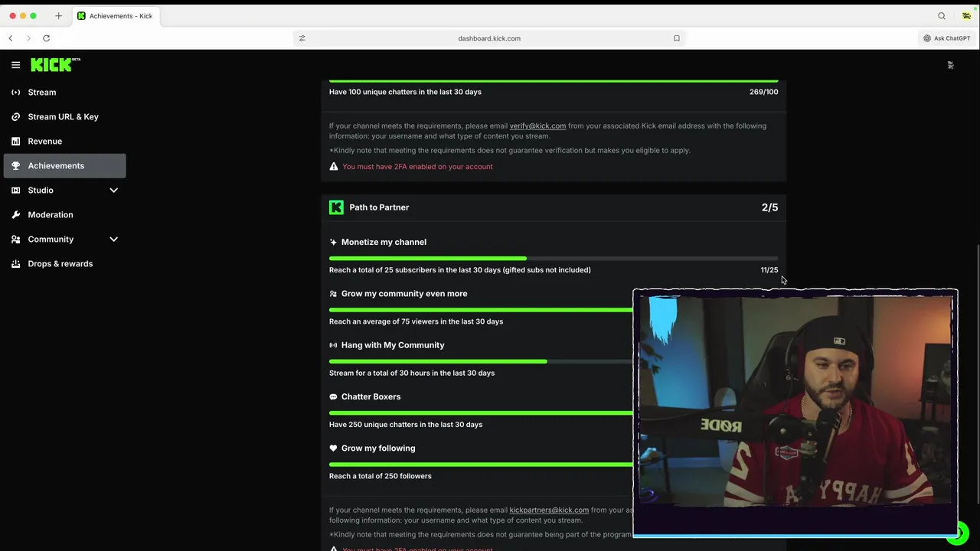The width and height of the screenshot is (980, 551).
Task: Click the browser search magnifier icon
Action: pyautogui.click(x=942, y=16)
